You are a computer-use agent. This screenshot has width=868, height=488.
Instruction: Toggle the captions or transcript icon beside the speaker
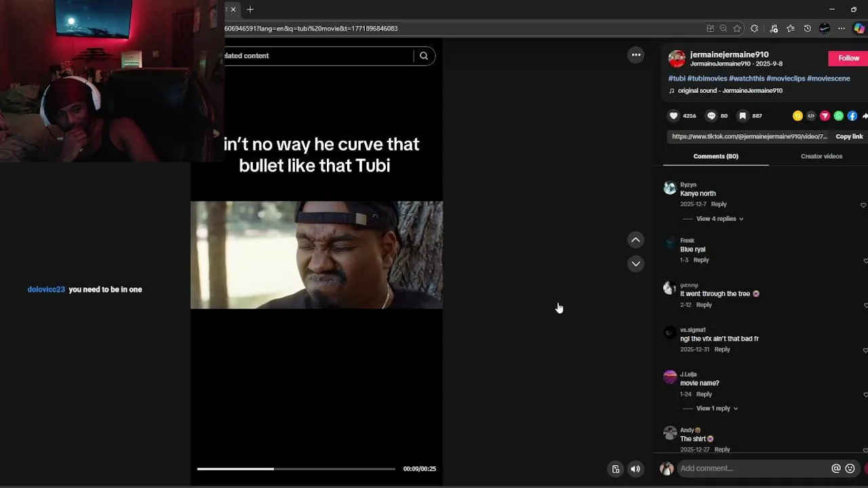(x=616, y=469)
